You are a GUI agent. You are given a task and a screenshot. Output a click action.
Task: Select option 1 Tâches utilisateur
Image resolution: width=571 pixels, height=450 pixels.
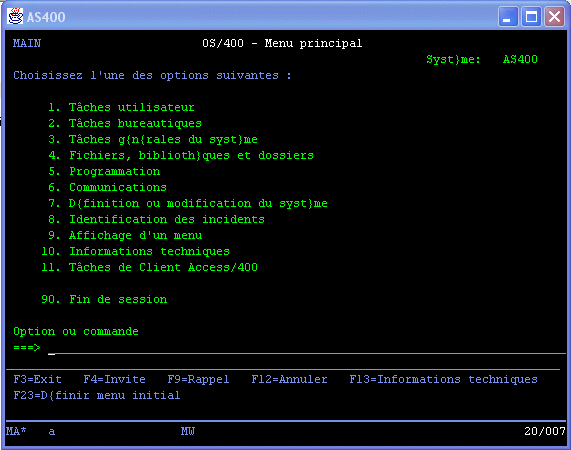(x=121, y=107)
